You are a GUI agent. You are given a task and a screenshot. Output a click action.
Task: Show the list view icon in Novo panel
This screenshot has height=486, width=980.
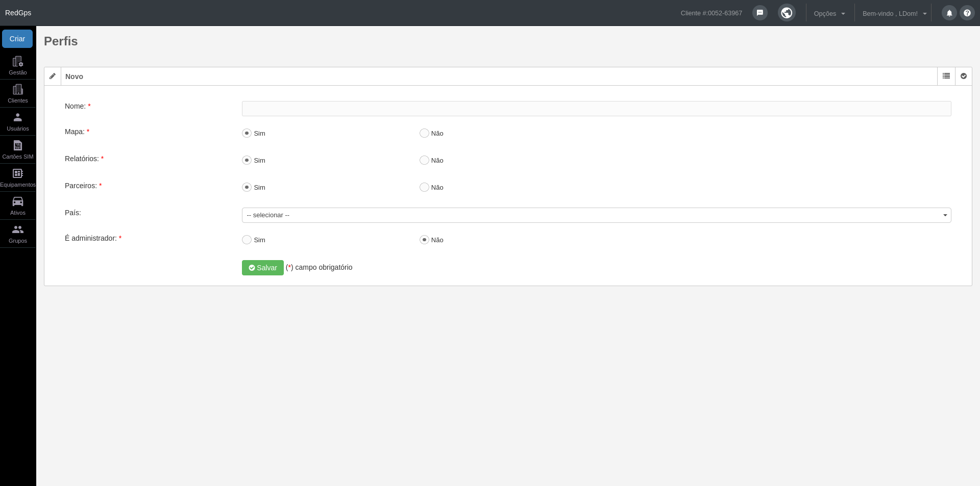point(946,76)
